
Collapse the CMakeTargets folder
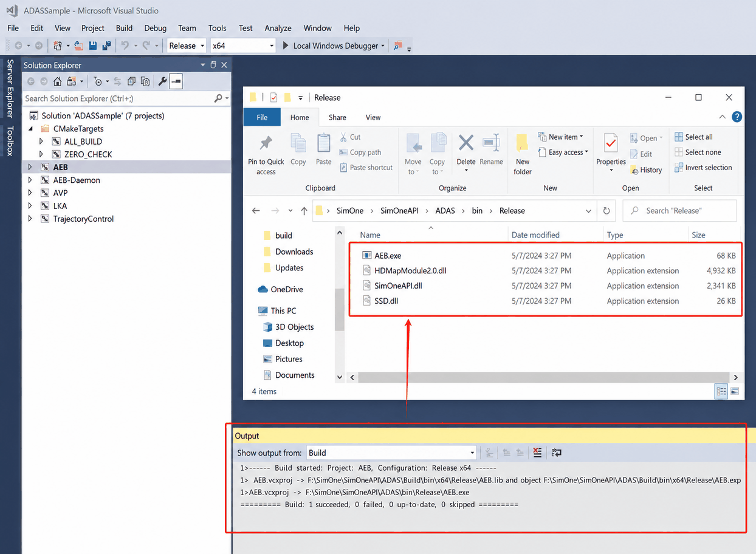coord(30,129)
